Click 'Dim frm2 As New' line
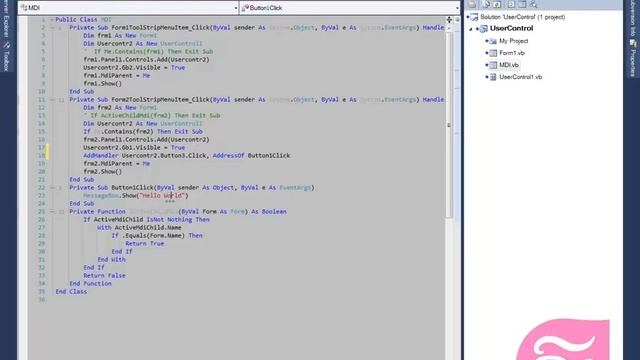The image size is (640, 360). pyautogui.click(x=120, y=108)
